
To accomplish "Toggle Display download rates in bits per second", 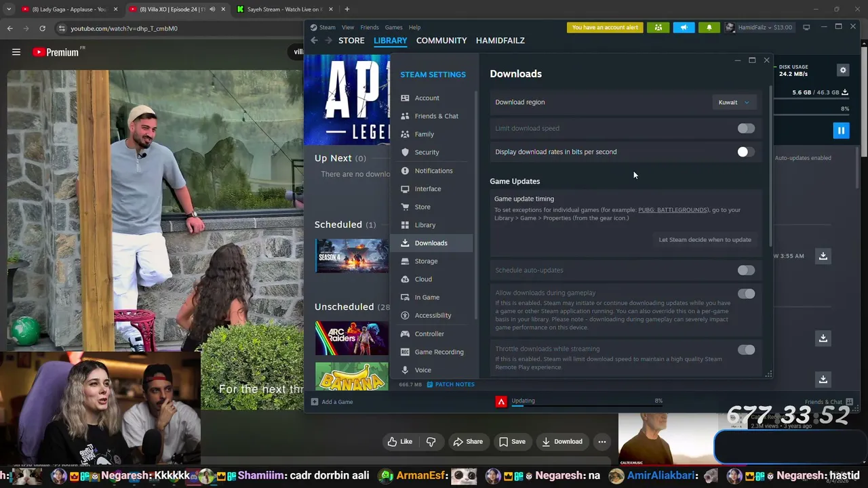I will 746,152.
